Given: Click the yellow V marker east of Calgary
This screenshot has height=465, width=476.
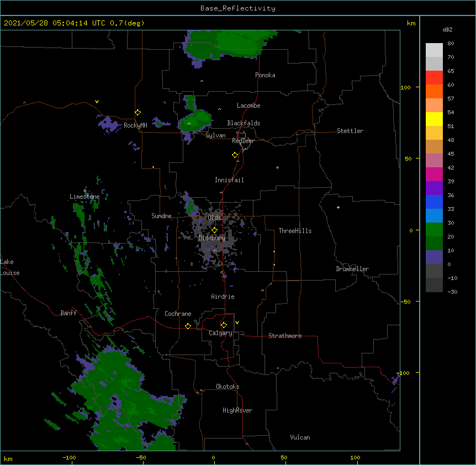Looking at the screenshot, I should click(237, 323).
